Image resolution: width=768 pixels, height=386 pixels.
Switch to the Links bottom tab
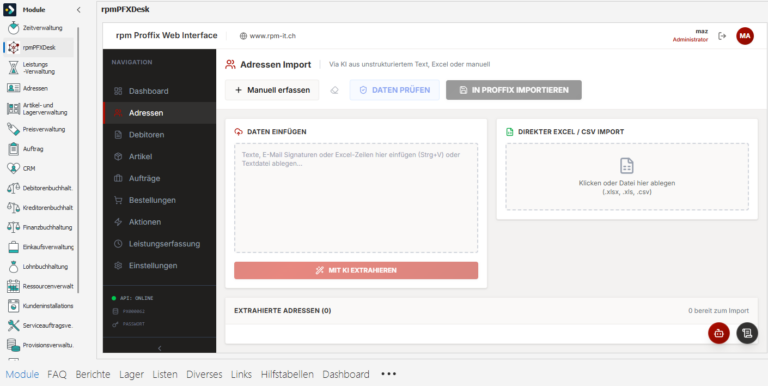tap(241, 374)
